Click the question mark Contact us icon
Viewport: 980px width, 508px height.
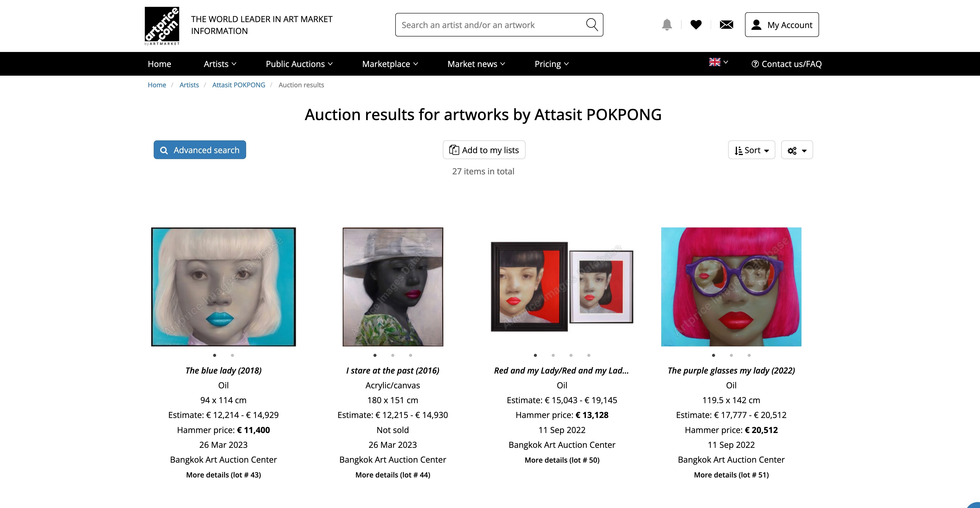point(755,64)
